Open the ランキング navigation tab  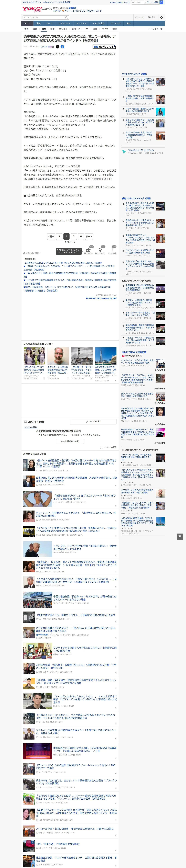click(x=116, y=24)
